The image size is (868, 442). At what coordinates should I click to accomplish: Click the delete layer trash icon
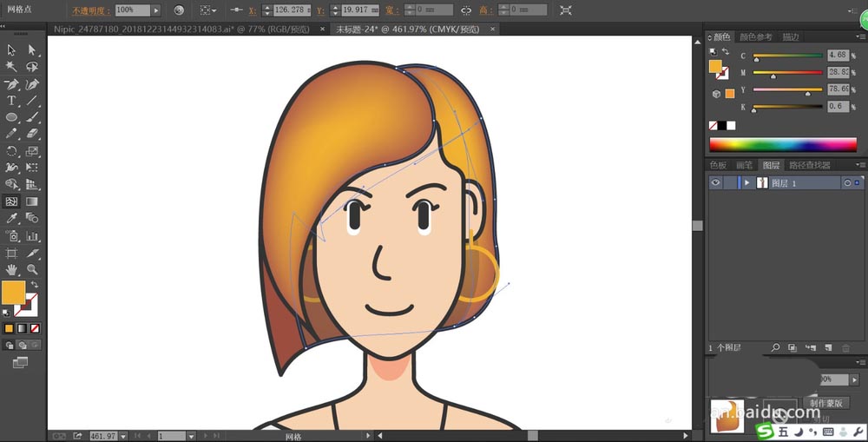[x=845, y=348]
